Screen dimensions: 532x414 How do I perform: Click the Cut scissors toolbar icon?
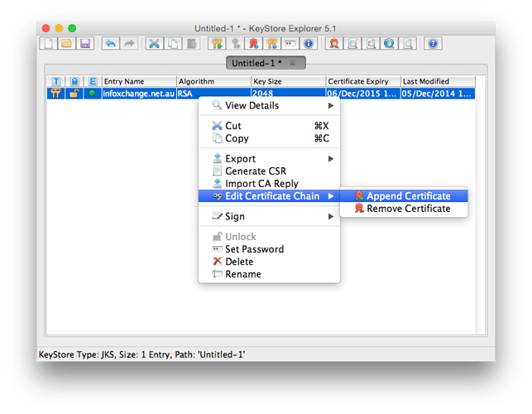(x=155, y=44)
